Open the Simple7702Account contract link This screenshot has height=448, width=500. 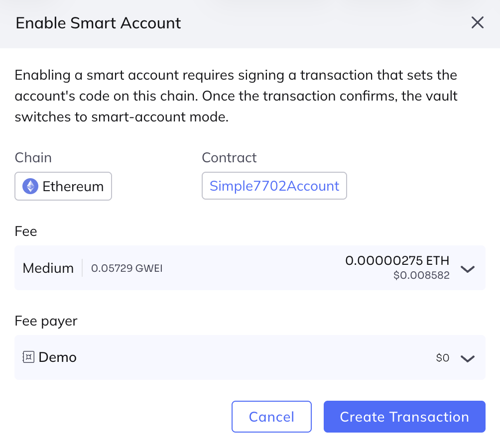pyautogui.click(x=274, y=186)
